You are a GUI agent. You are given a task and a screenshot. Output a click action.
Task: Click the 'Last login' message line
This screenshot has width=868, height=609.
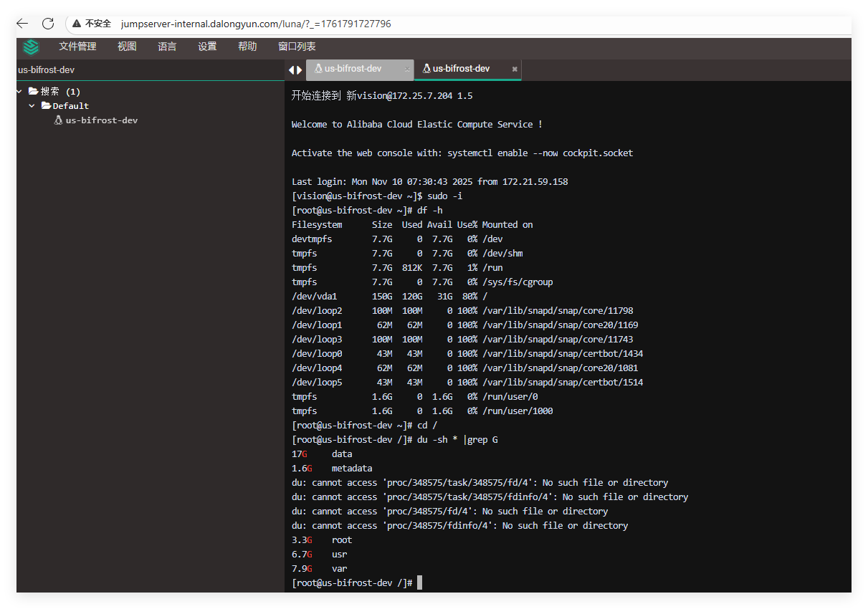pyautogui.click(x=430, y=182)
